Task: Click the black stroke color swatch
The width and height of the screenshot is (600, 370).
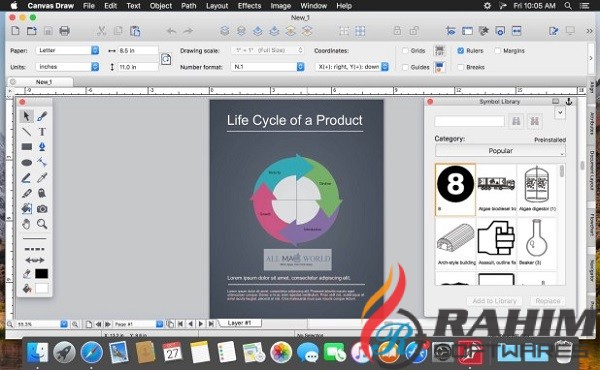Action: click(41, 274)
